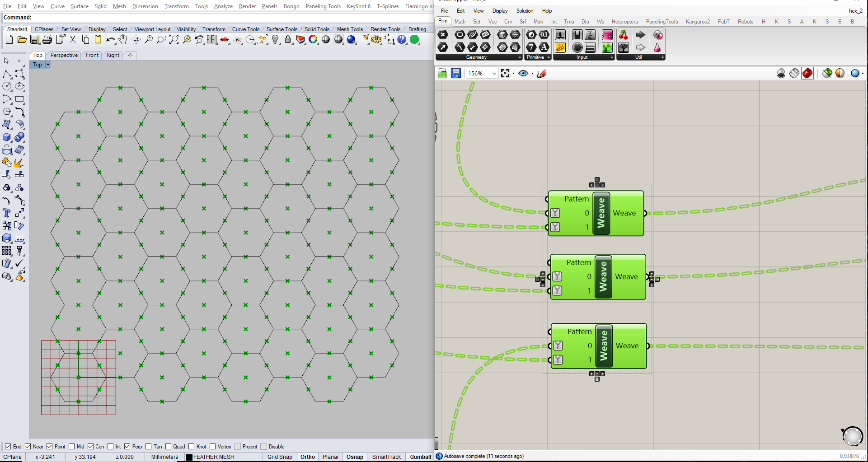Click the light bulb icon
868x462 pixels.
pos(275,40)
